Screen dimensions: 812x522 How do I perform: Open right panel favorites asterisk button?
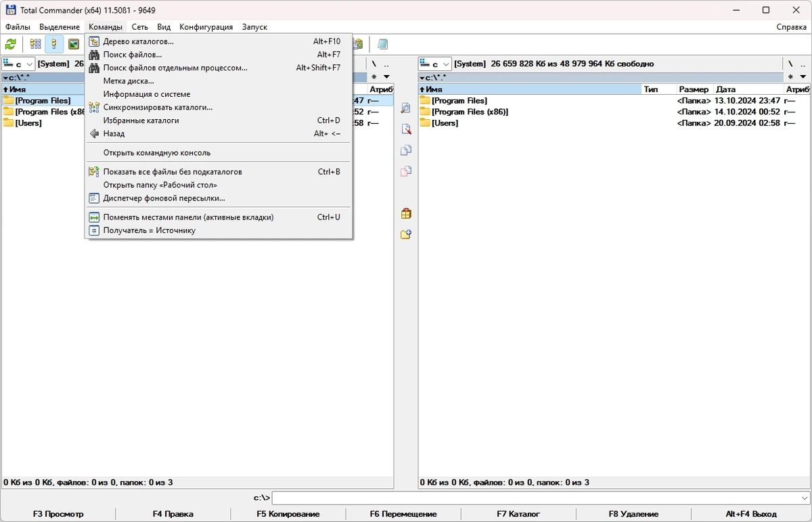(x=790, y=77)
